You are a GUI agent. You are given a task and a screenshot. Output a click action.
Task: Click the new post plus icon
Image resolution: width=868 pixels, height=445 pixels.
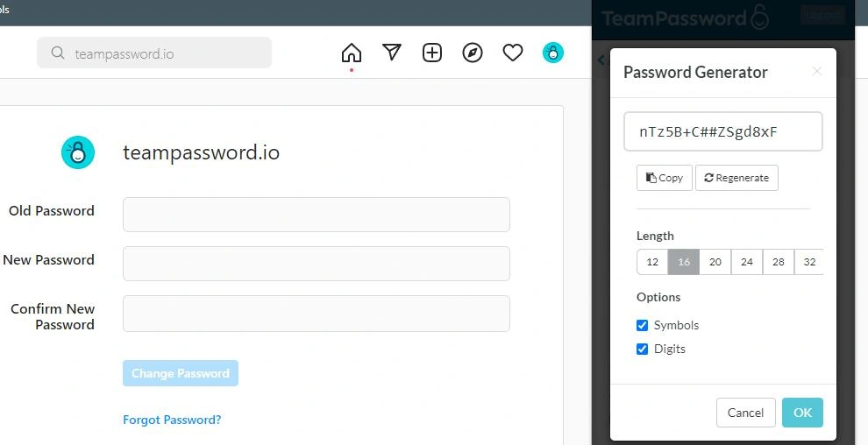432,53
